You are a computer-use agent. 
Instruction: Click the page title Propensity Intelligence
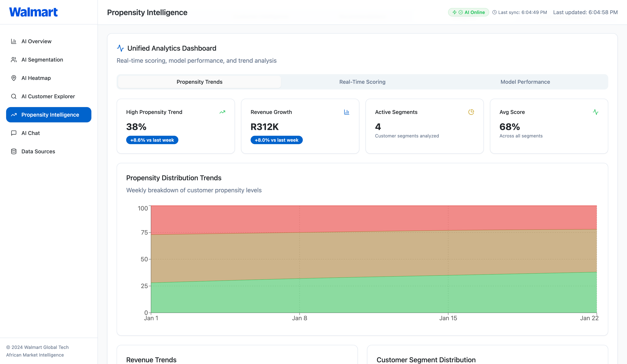[x=147, y=12]
